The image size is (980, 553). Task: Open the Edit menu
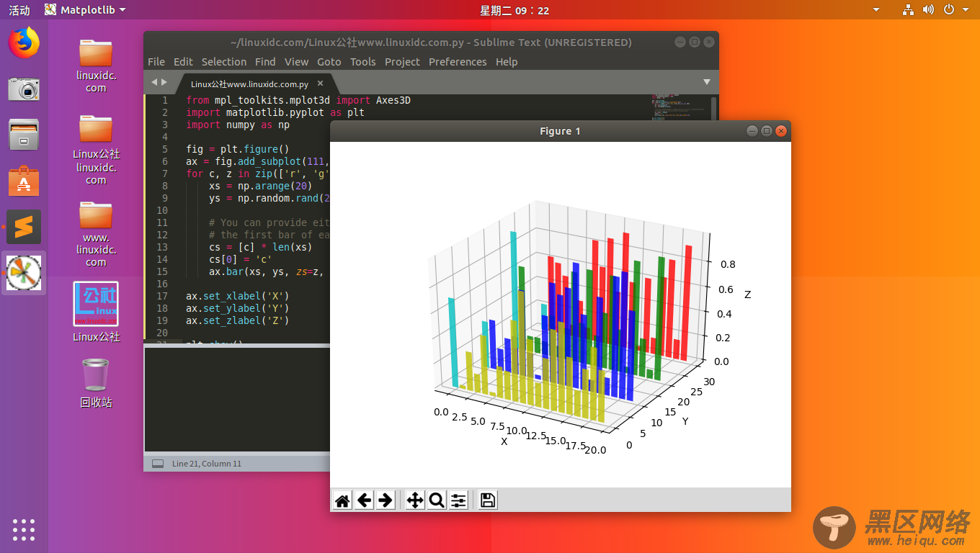(x=183, y=62)
